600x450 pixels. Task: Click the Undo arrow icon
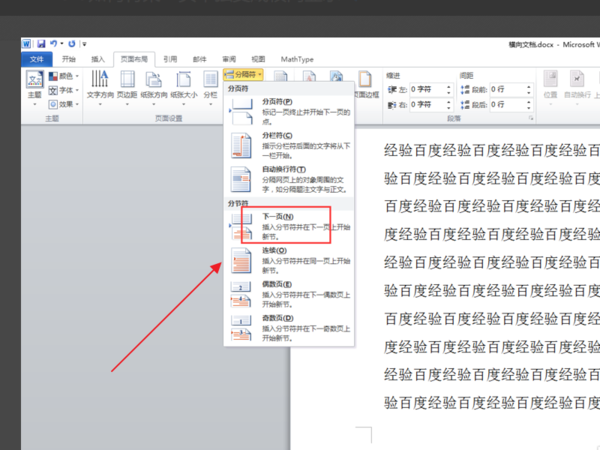pos(54,44)
